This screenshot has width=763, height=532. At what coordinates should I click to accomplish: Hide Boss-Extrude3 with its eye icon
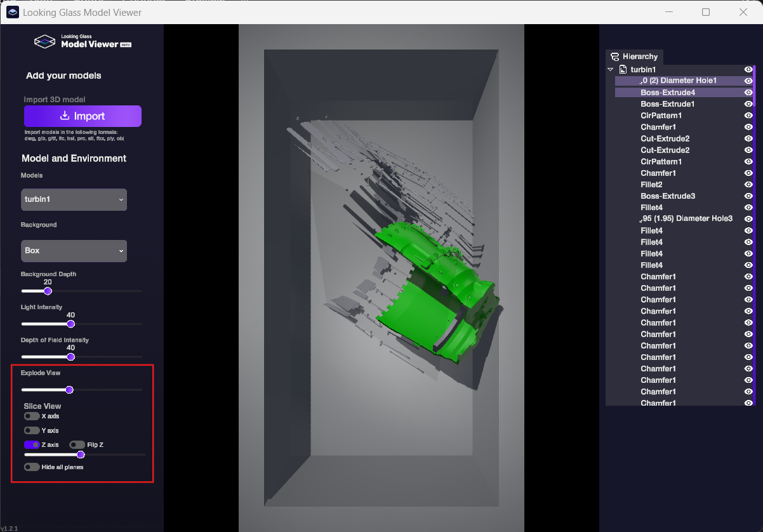(748, 196)
